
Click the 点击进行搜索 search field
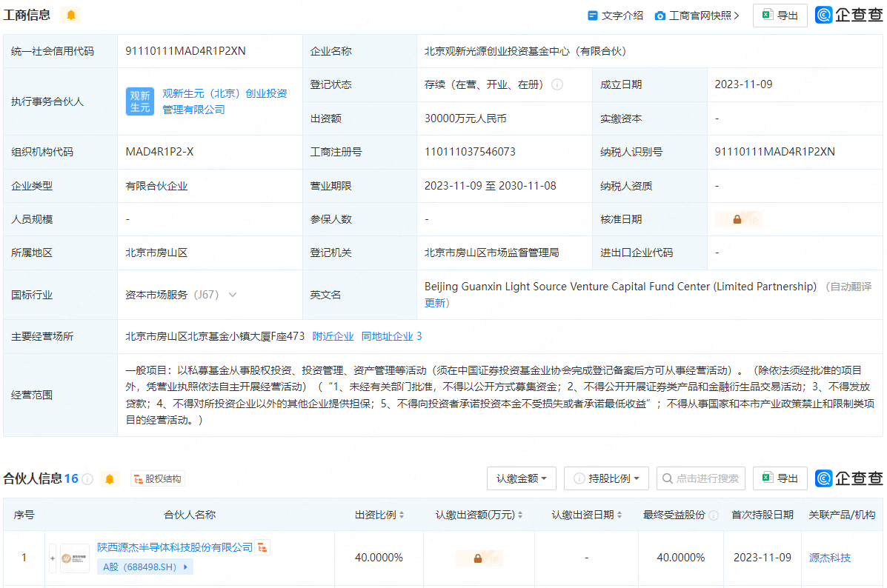coord(700,478)
